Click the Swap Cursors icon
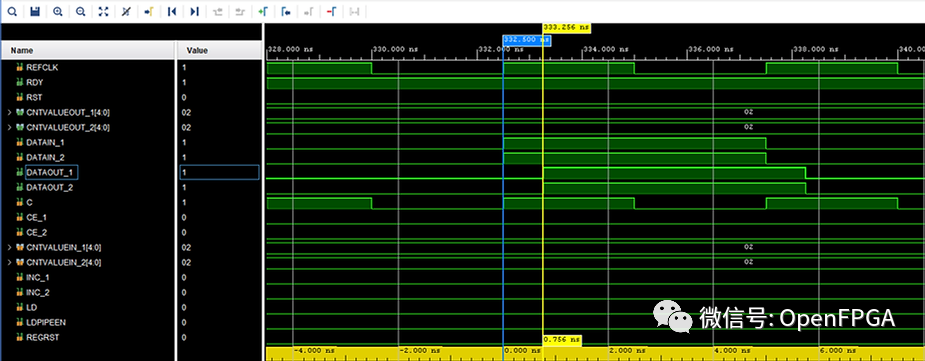 pyautogui.click(x=354, y=11)
